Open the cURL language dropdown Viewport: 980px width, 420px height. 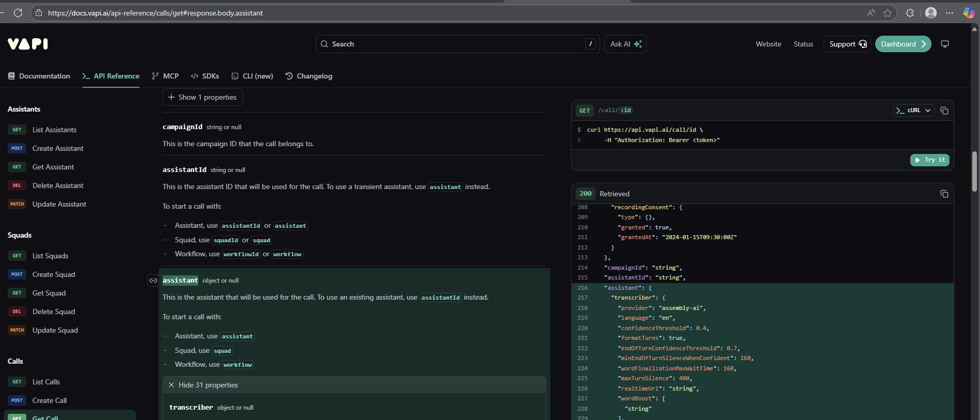click(x=913, y=111)
